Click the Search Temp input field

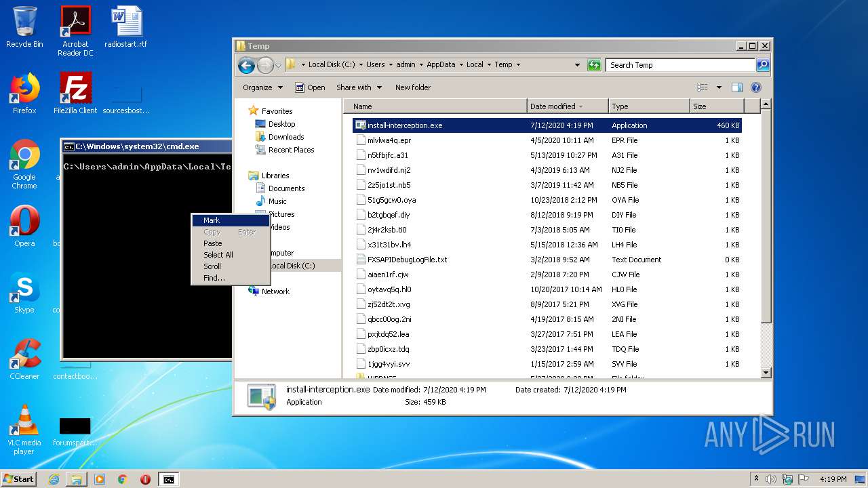679,65
